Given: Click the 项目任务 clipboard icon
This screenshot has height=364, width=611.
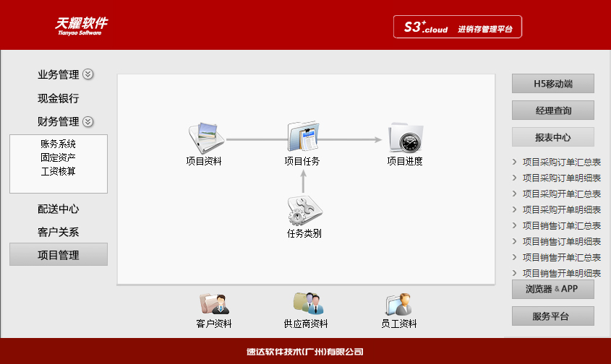Looking at the screenshot, I should [x=302, y=137].
